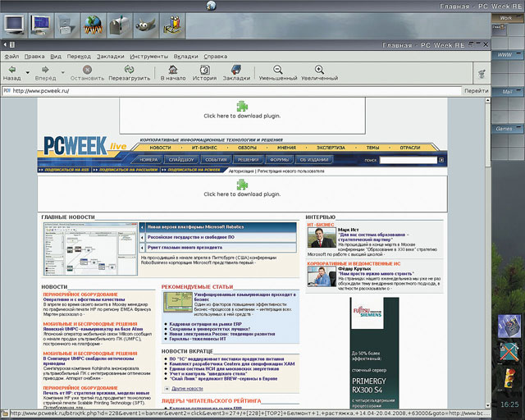Open the Fujitsu Siemens PRIMERGY banner
The width and height of the screenshot is (525, 420).
374,353
